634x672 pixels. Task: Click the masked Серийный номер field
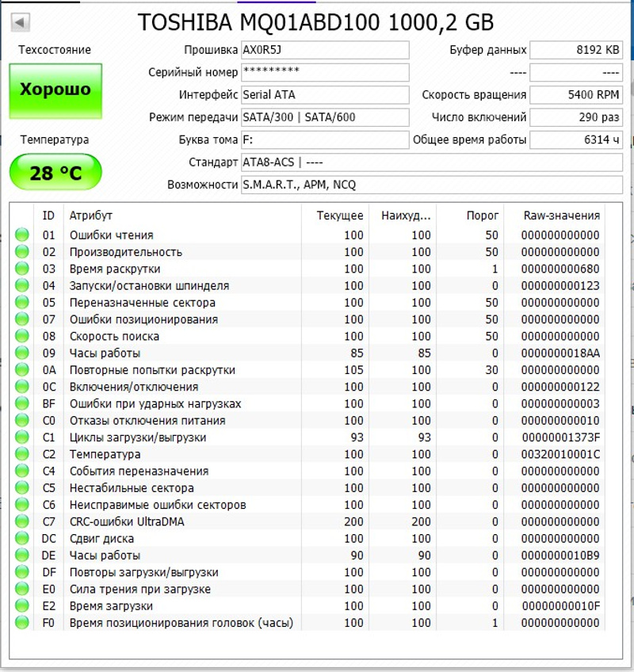(324, 72)
